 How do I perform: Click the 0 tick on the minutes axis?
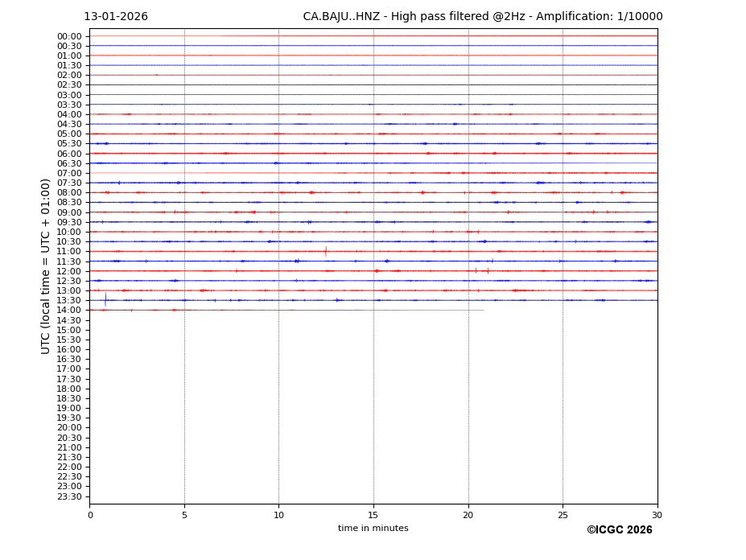[x=90, y=515]
